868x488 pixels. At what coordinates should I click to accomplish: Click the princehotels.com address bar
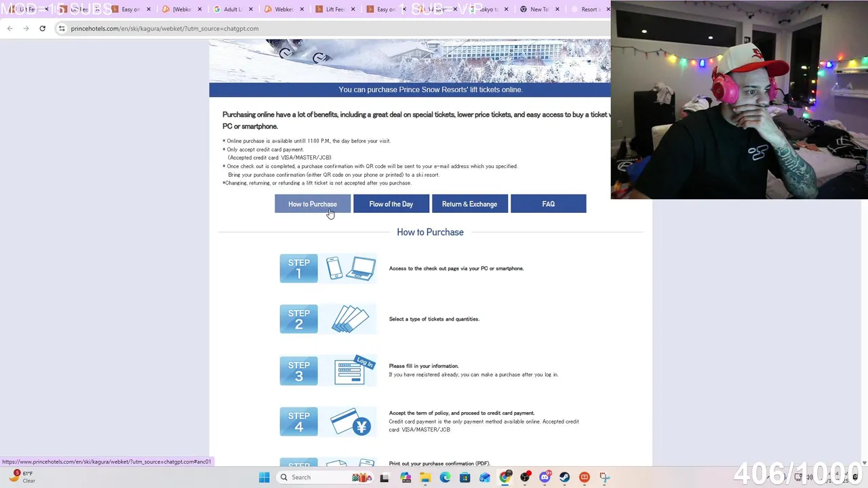332,28
